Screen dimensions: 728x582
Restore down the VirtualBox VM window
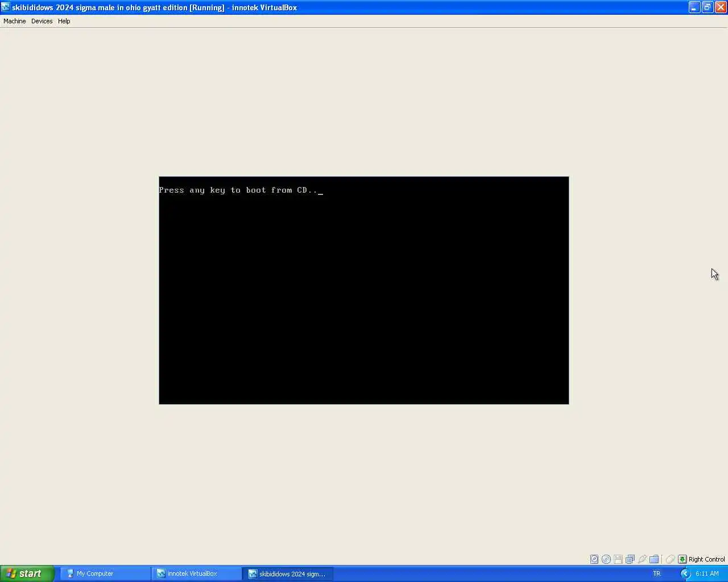click(708, 7)
